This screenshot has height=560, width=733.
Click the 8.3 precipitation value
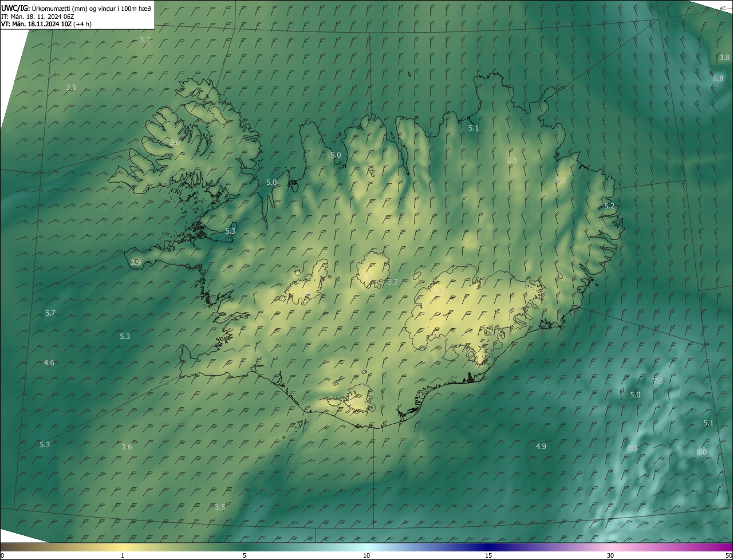(632, 448)
